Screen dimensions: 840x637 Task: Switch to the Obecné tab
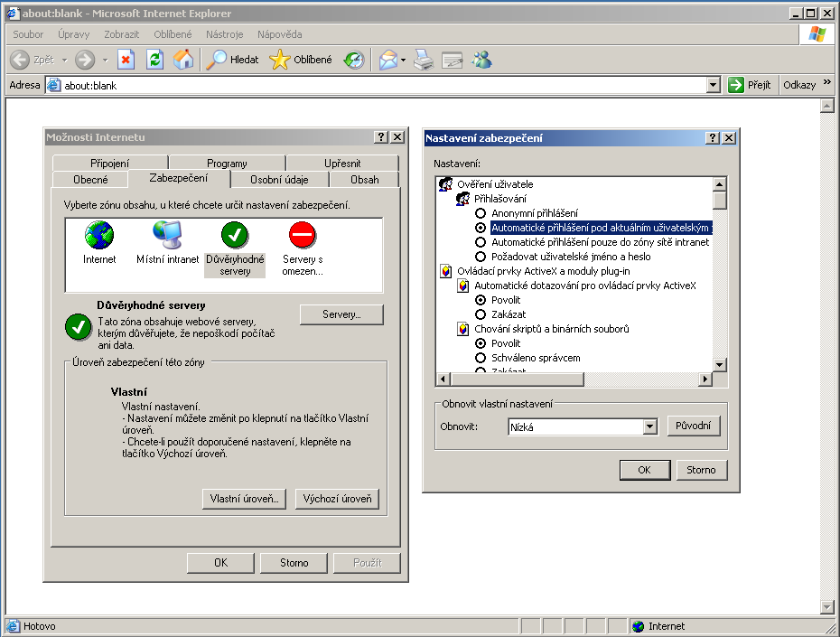click(90, 180)
